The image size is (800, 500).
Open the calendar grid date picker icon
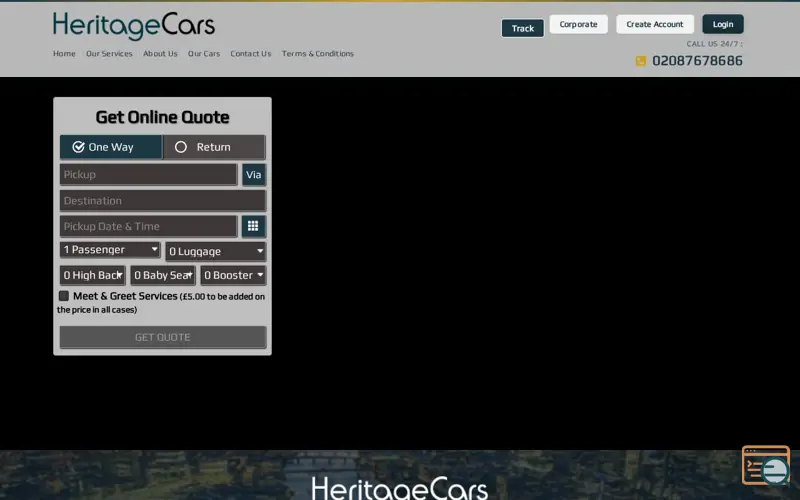pos(253,226)
